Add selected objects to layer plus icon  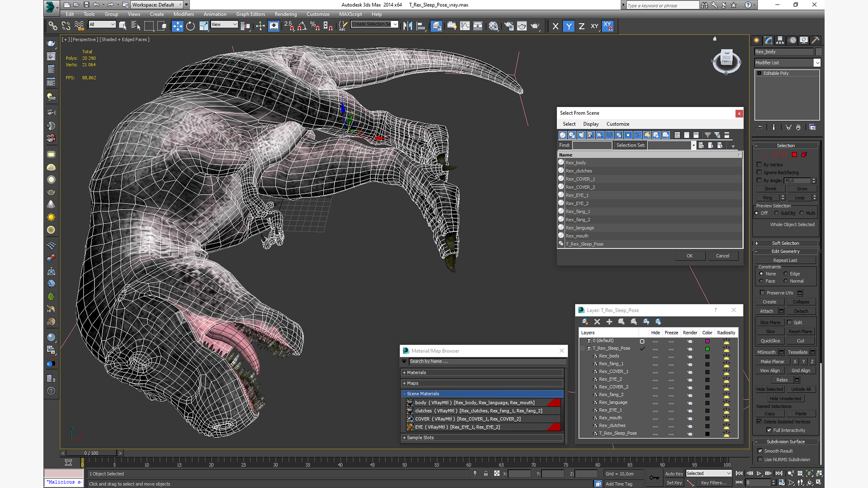[609, 322]
